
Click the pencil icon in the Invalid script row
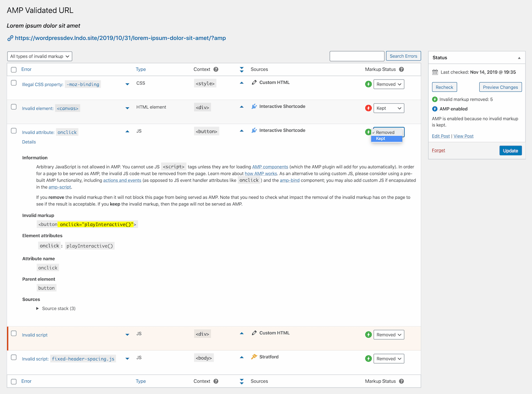[254, 333]
